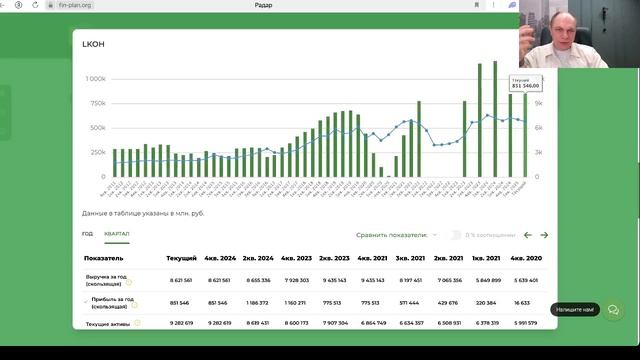The width and height of the screenshot is (640, 360).
Task: Click the 5 849 899 revenue cell
Action: coord(488,280)
